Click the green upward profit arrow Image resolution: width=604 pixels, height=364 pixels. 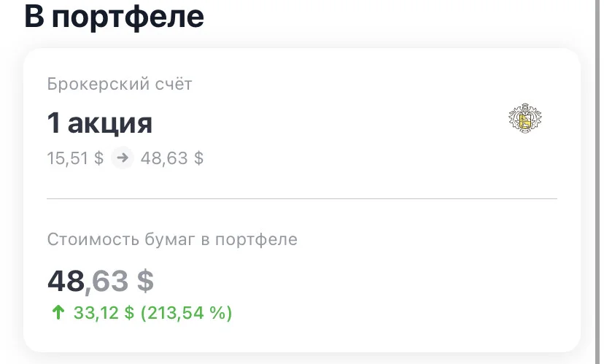click(58, 312)
